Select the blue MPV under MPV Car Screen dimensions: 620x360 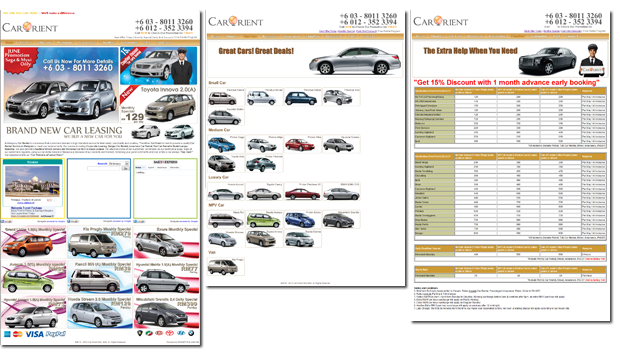point(302,220)
